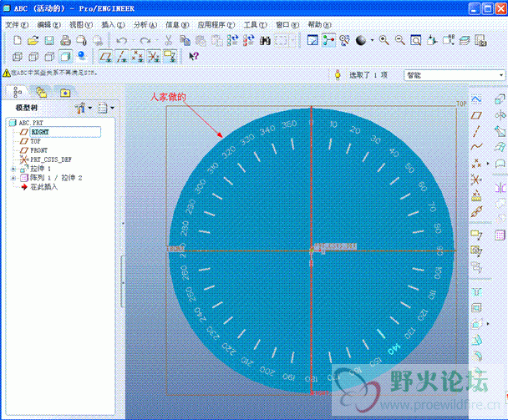Select the Pattern tool icon

(x=500, y=235)
